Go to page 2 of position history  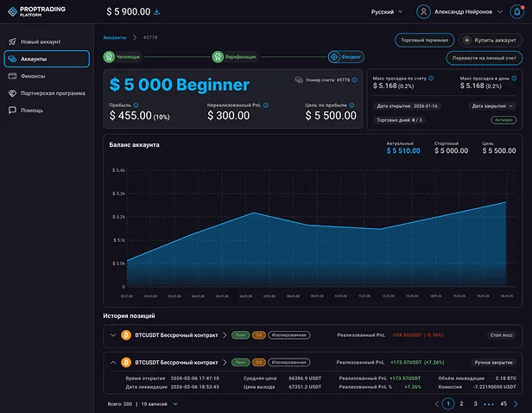pos(461,403)
